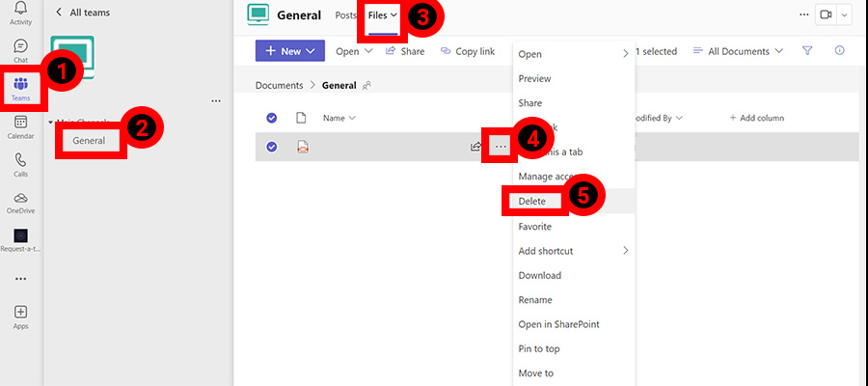Open Chat in the sidebar

(21, 51)
